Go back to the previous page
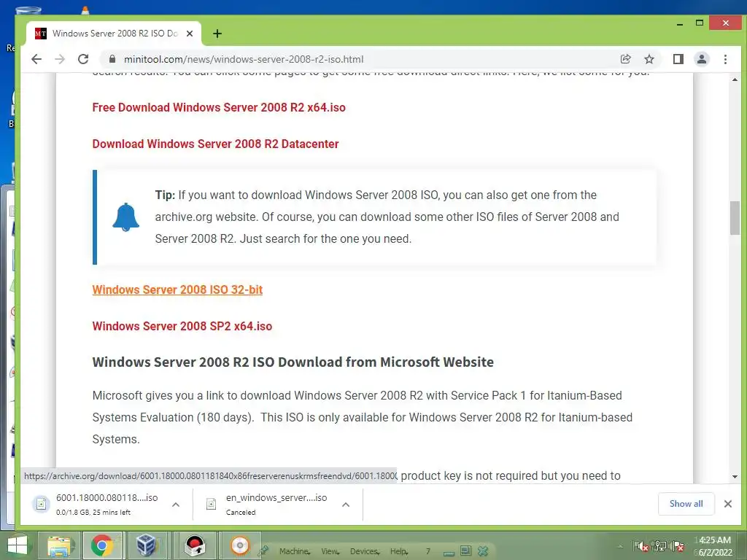The image size is (747, 560). (36, 59)
